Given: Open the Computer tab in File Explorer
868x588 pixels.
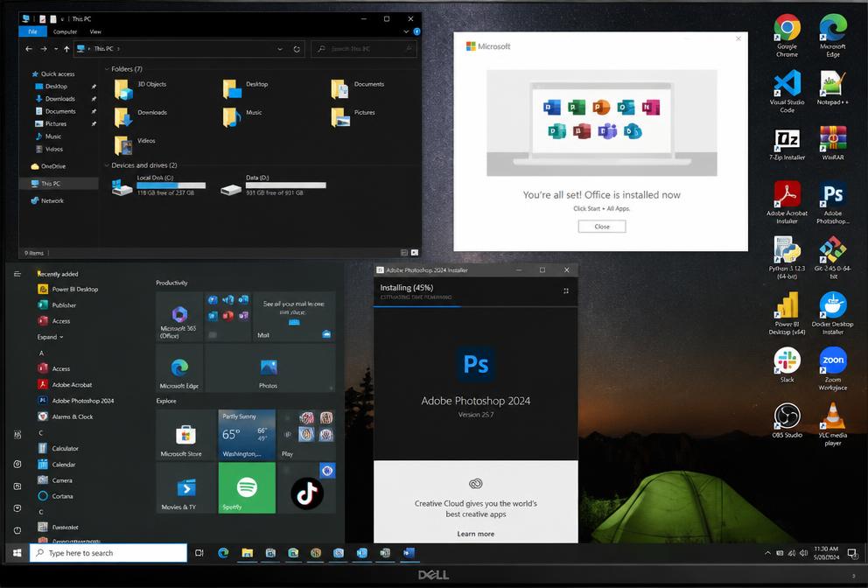Looking at the screenshot, I should [65, 31].
